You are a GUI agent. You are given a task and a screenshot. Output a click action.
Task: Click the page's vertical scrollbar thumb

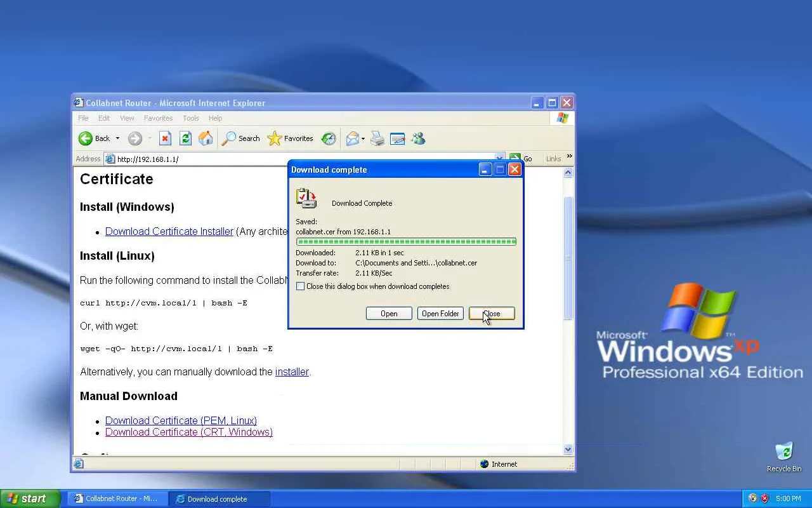[568, 258]
